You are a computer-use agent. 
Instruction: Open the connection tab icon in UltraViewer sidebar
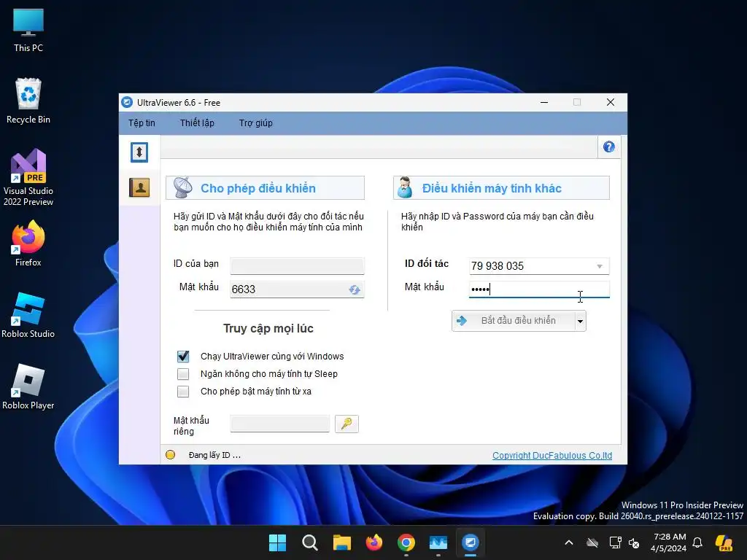click(139, 152)
